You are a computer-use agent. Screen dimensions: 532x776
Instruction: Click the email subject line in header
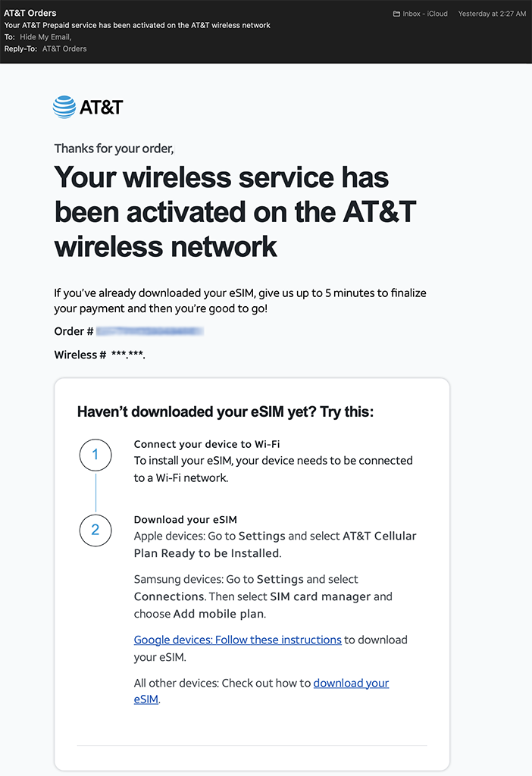point(137,25)
